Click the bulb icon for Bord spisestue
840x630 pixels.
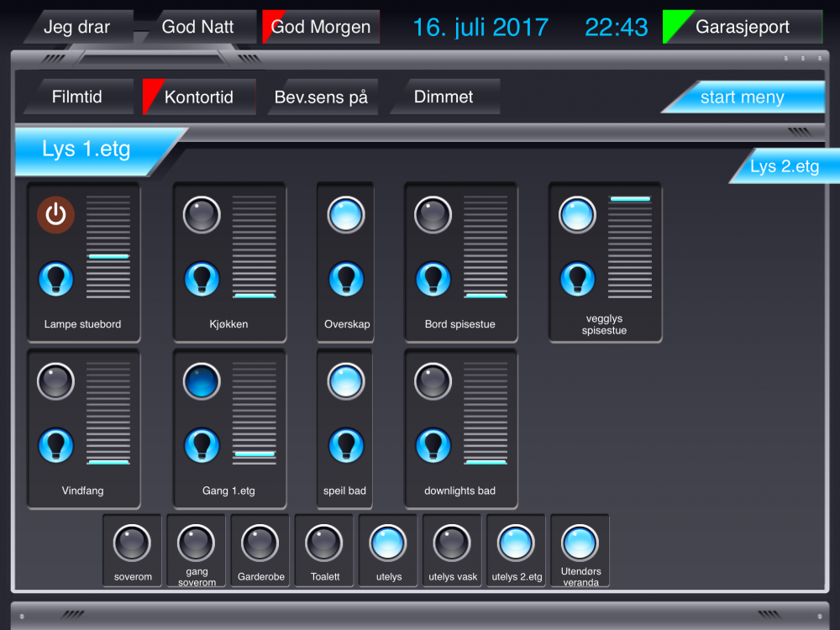pyautogui.click(x=433, y=279)
